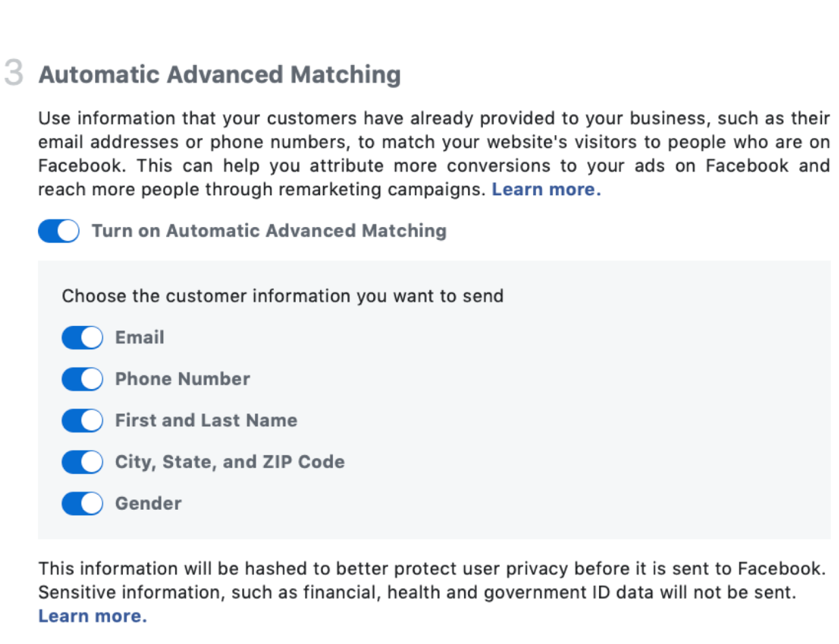Click the 'First and Last Name' label text
Image resolution: width=839 pixels, height=644 pixels.
pos(206,421)
